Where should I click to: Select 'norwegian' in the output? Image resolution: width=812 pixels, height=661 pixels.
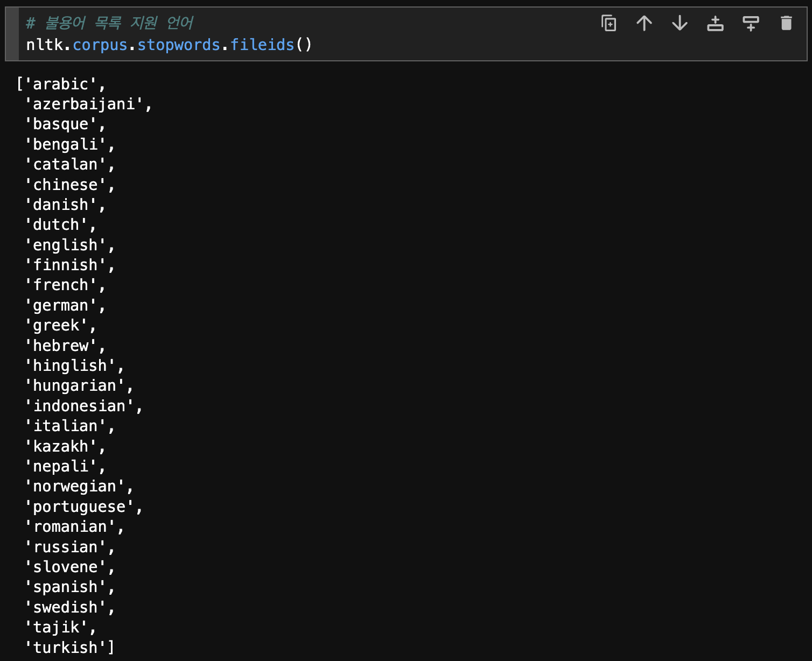[74, 486]
